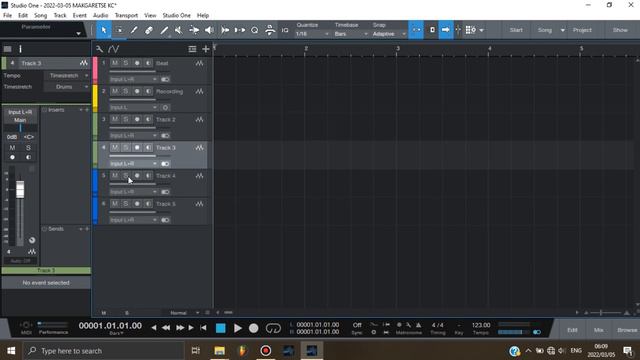Toggle stereo mode switch on the Beat track

[x=165, y=79]
